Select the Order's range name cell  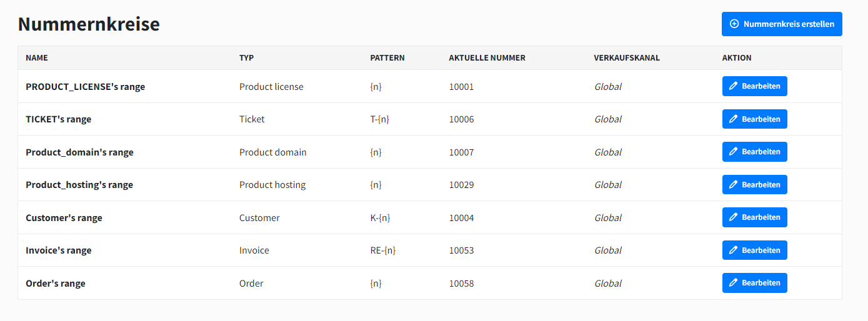click(x=56, y=284)
